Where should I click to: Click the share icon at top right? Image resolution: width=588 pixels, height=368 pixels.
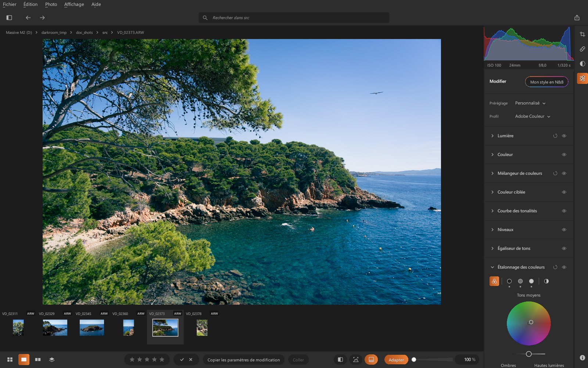pos(577,18)
